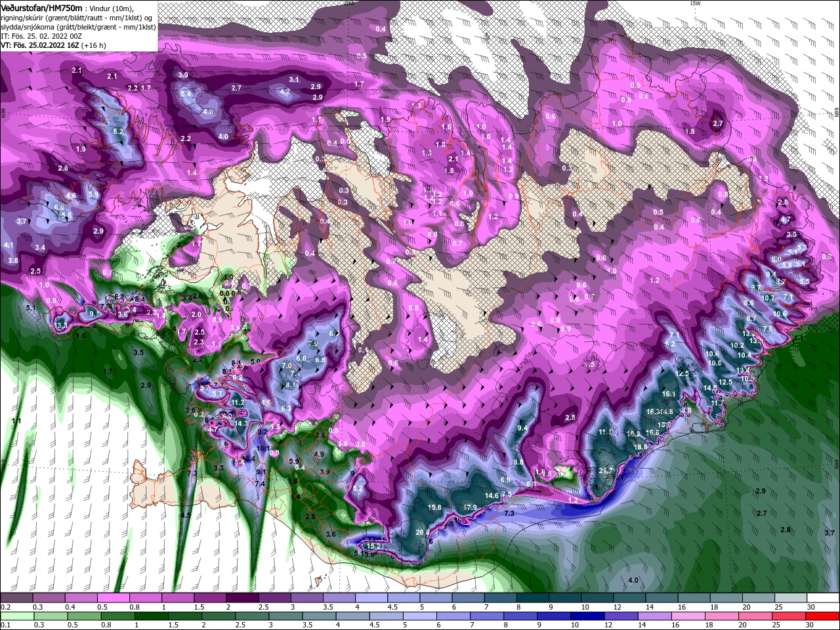Select upper legend swatch between 0.5 and 0.8
This screenshot has width=840, height=630.
pyautogui.click(x=113, y=598)
